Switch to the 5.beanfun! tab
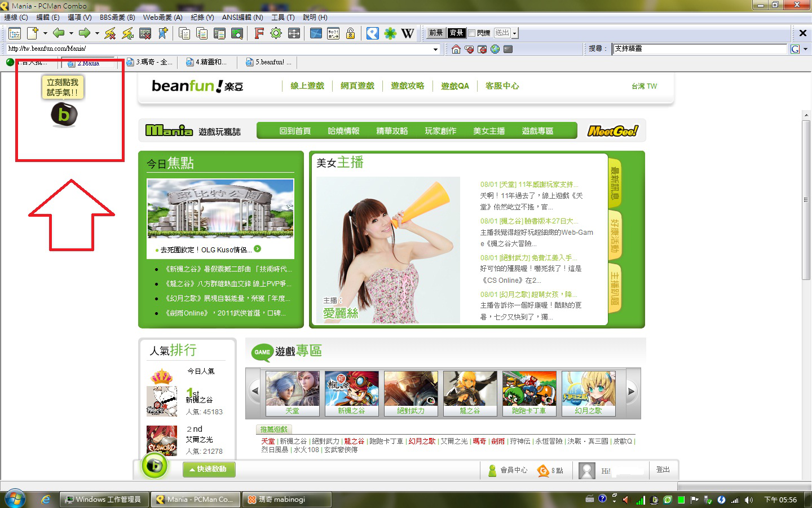Viewport: 812px width, 508px height. tap(270, 62)
